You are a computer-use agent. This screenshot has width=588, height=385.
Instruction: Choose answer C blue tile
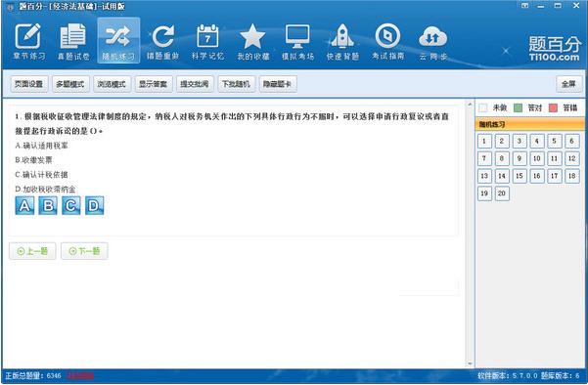(71, 205)
